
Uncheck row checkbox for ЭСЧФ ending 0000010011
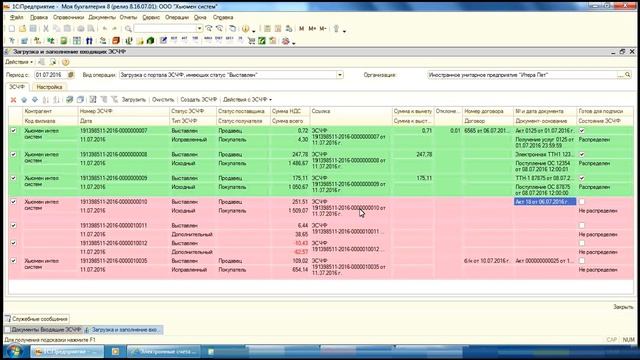click(x=13, y=225)
